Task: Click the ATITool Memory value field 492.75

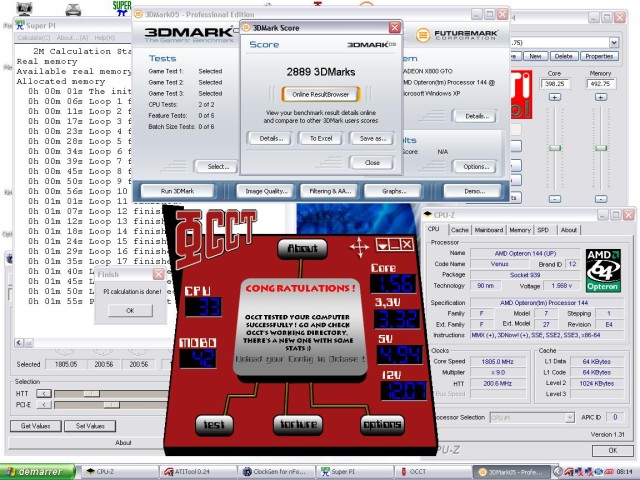Action: click(x=601, y=84)
